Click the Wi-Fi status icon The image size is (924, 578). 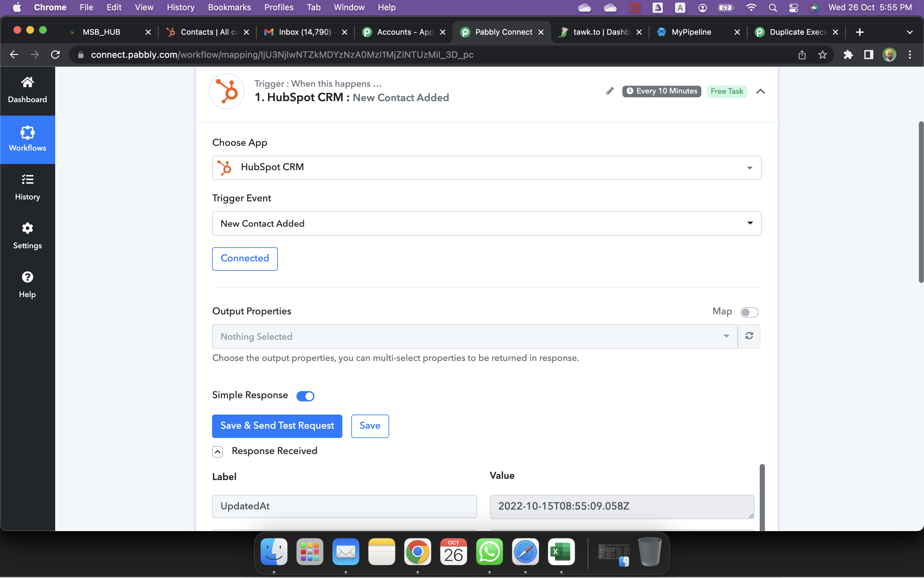751,8
